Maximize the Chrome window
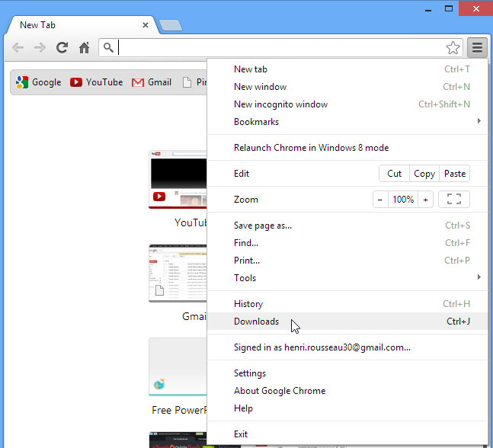This screenshot has height=448, width=493. [449, 9]
